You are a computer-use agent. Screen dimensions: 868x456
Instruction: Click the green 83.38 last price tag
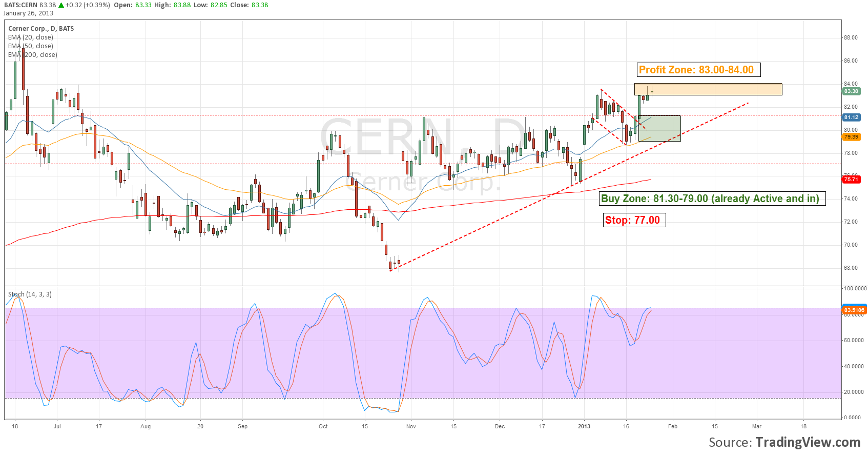pyautogui.click(x=851, y=91)
